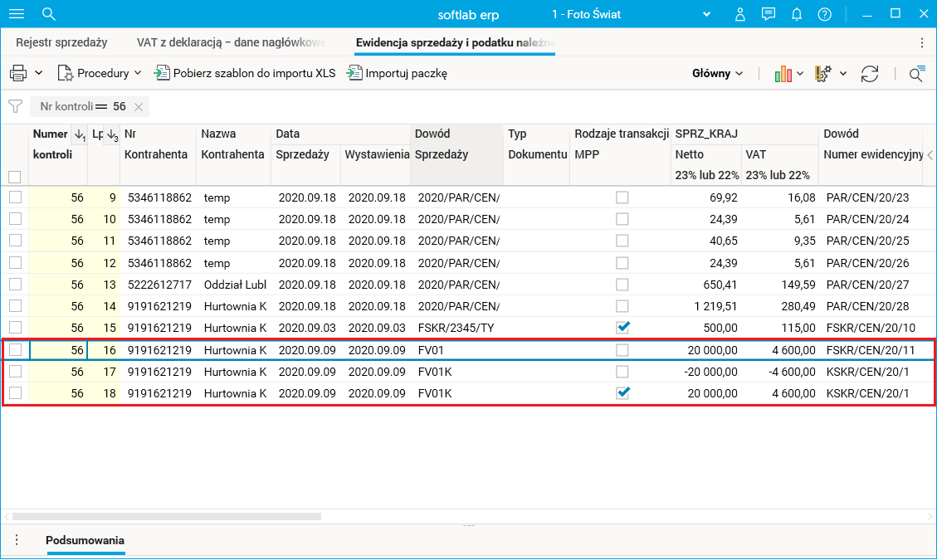Click the filter funnel icon

[15, 106]
